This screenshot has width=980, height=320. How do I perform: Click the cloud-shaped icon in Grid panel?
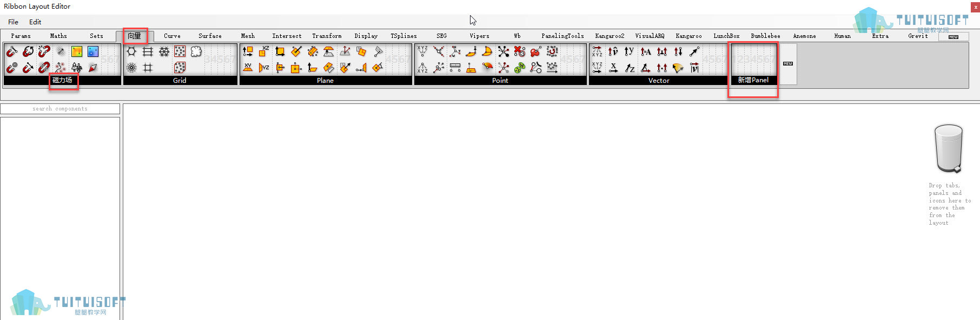coord(196,51)
